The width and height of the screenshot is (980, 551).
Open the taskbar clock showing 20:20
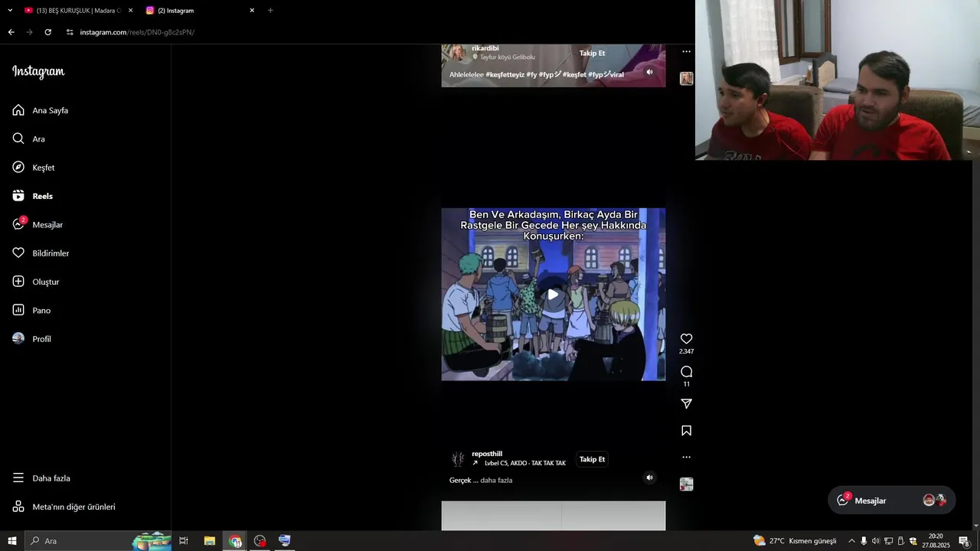tap(936, 541)
